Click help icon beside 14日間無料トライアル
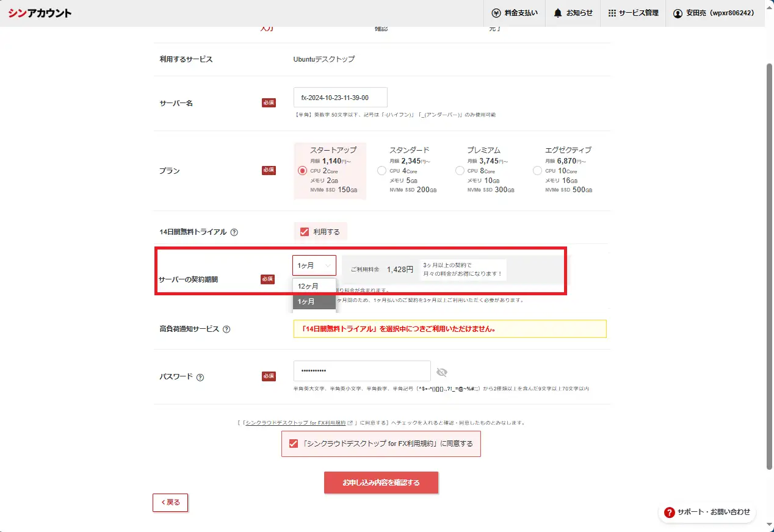This screenshot has width=774, height=532. [234, 232]
